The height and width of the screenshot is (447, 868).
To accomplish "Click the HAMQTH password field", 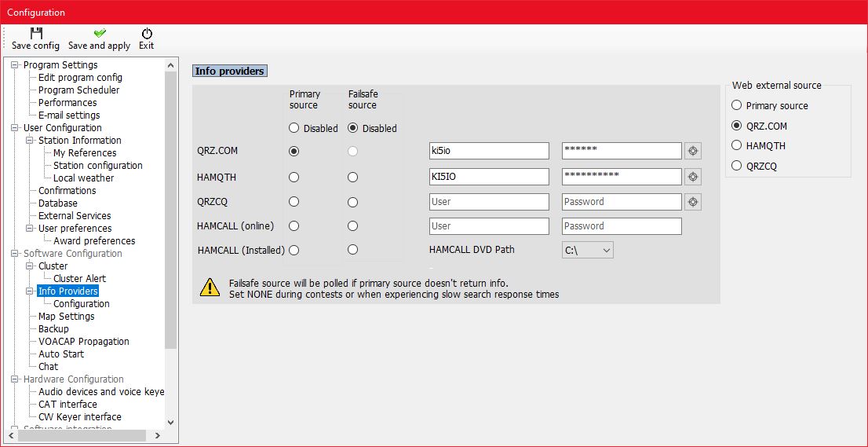I will click(622, 177).
